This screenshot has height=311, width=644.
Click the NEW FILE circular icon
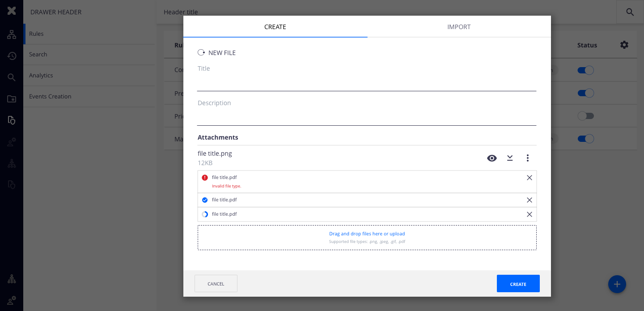(x=201, y=52)
